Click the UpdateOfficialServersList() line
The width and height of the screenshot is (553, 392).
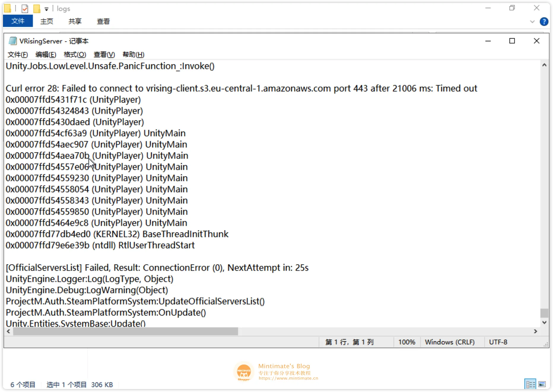click(x=135, y=301)
